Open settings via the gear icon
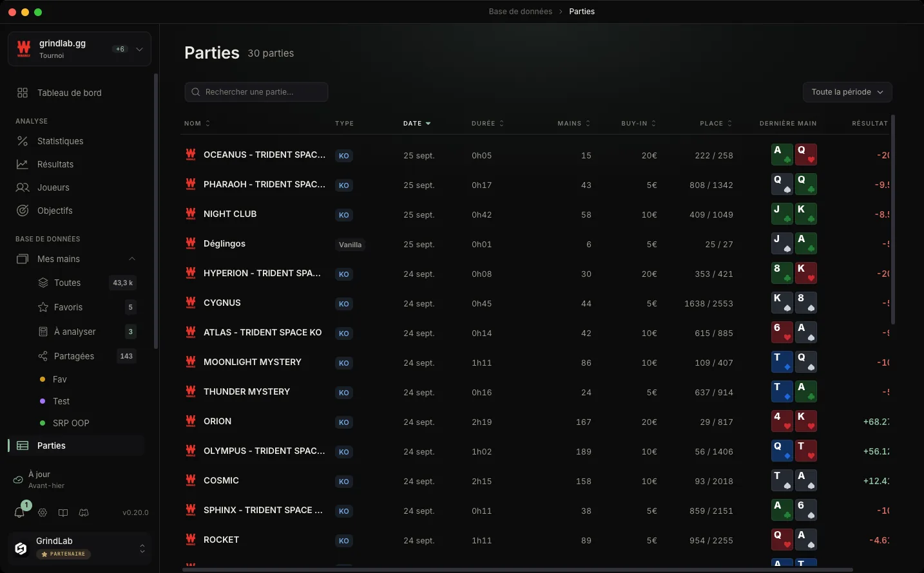Viewport: 924px width, 573px height. pos(43,512)
